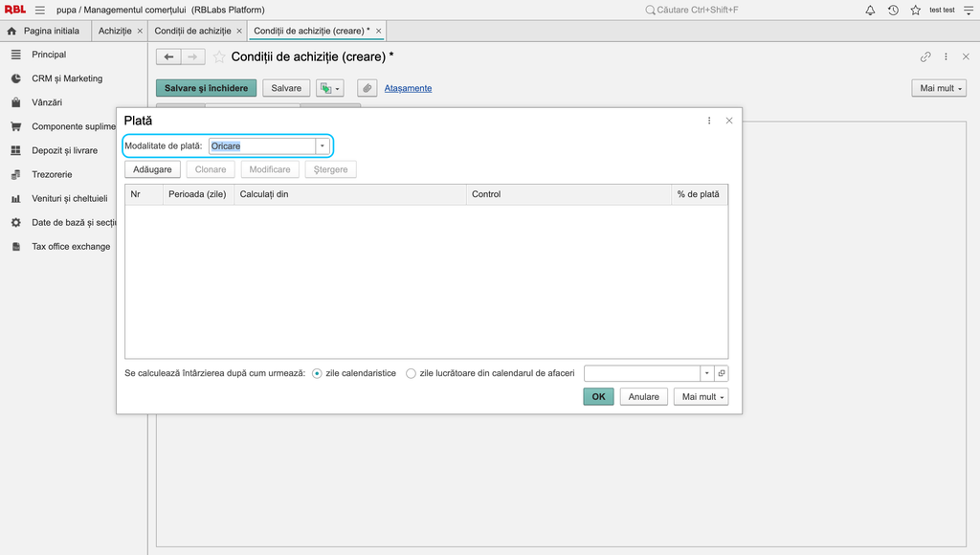Screen dimensions: 980x555
Task: Open the form's Mai mult menu
Action: (940, 88)
